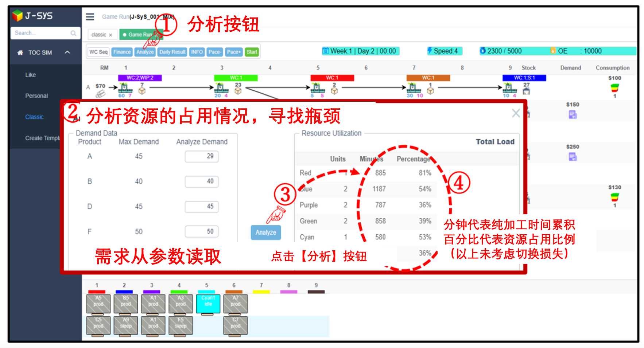Toggle the sidebar with the hamburger icon
644x348 pixels.
pos(90,16)
